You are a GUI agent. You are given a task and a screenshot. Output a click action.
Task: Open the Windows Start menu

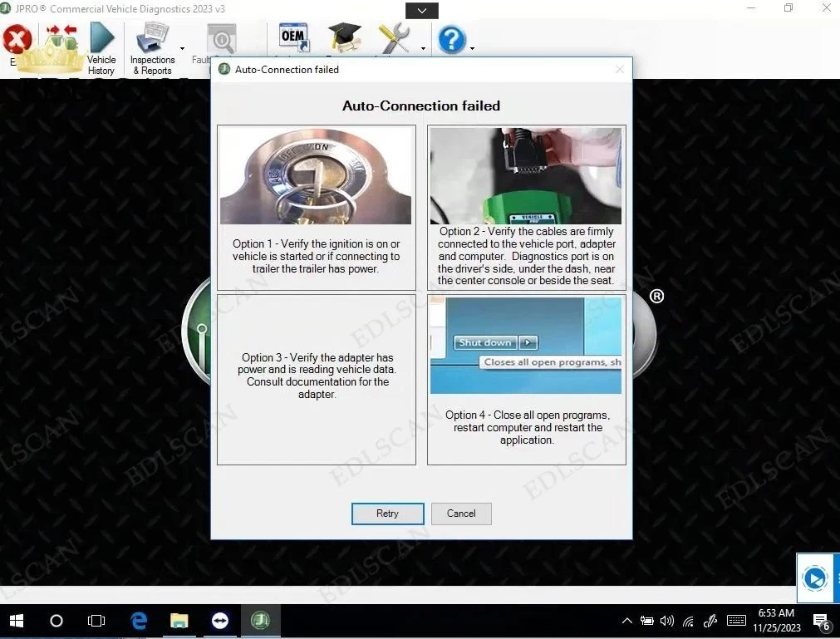click(x=17, y=621)
